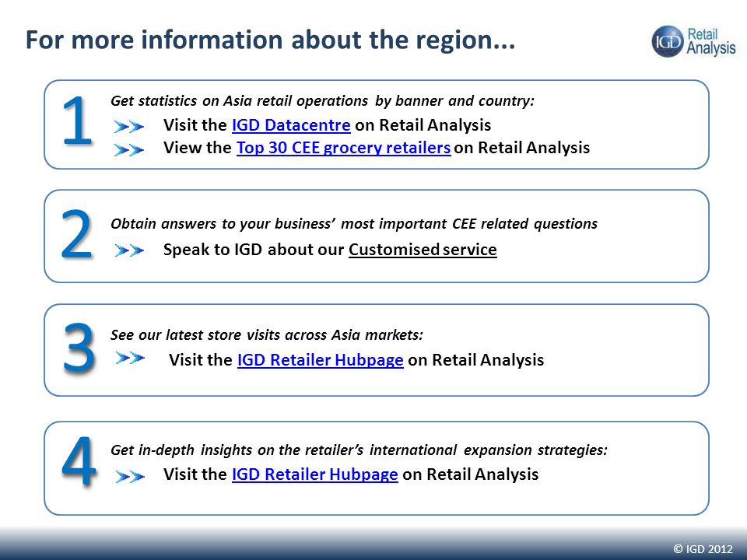Click the large number 2

(x=76, y=234)
